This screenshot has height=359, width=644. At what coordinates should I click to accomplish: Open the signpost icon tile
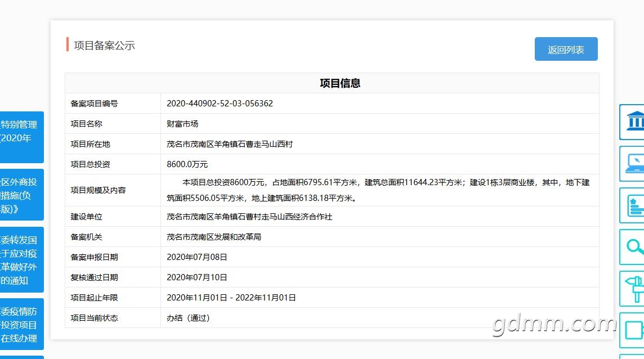632,288
